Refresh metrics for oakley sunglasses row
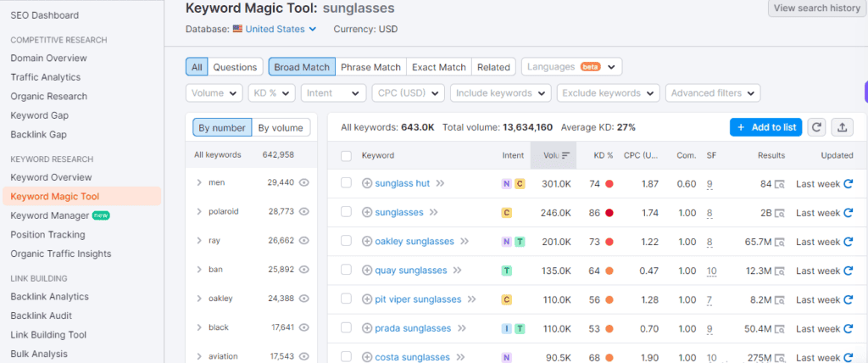 point(848,241)
